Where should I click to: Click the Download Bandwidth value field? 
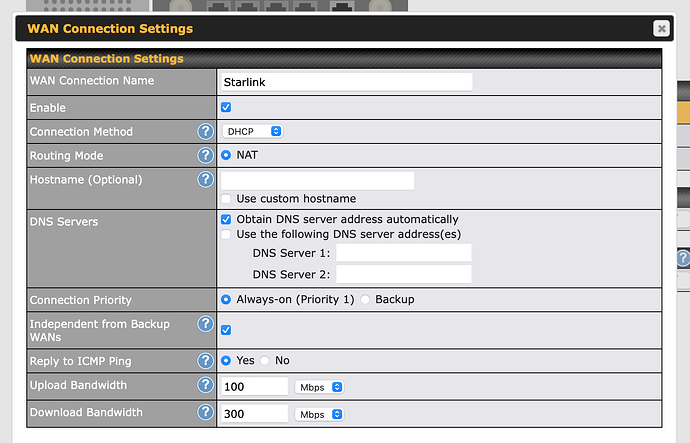(254, 413)
